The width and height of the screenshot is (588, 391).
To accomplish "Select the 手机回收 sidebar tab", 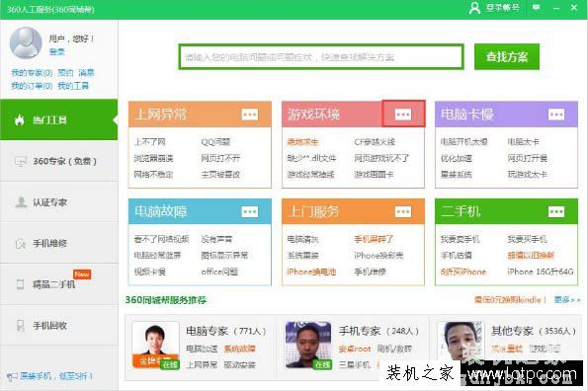I will click(59, 326).
